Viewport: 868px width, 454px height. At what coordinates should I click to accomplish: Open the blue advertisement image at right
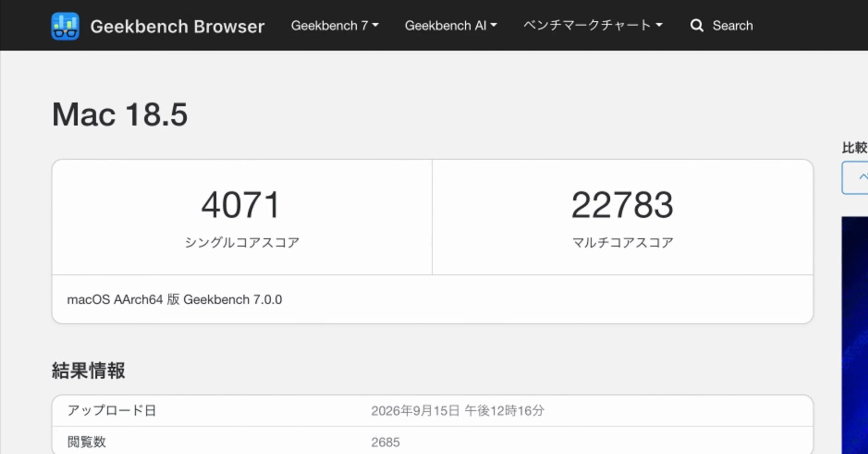coord(854,335)
